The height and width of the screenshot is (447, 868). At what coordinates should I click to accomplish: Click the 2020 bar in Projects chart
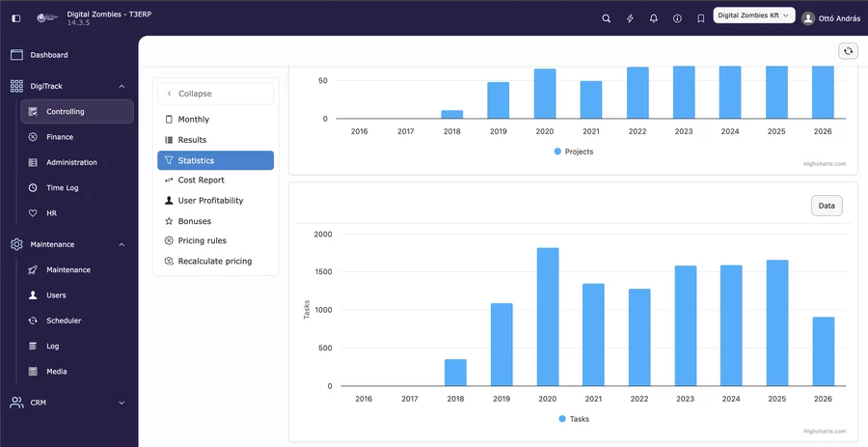tap(545, 94)
